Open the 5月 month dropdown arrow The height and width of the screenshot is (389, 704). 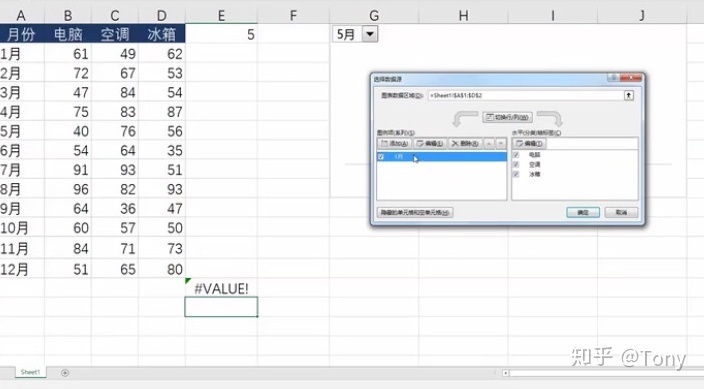370,34
